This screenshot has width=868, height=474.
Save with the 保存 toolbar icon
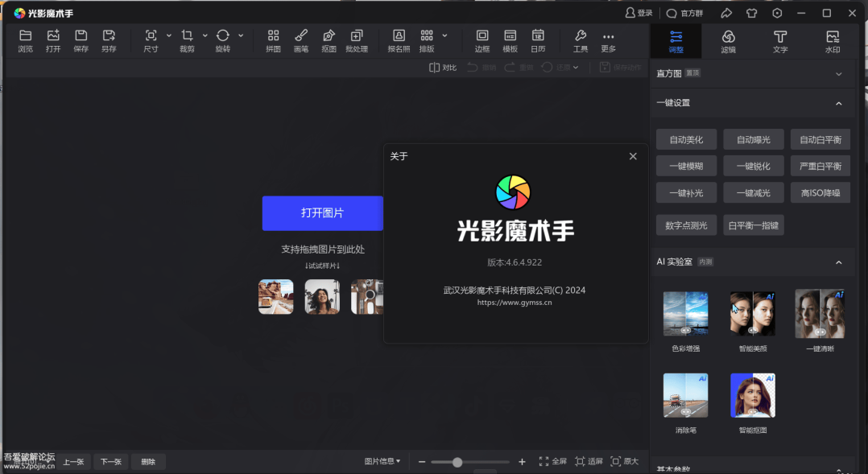point(81,41)
